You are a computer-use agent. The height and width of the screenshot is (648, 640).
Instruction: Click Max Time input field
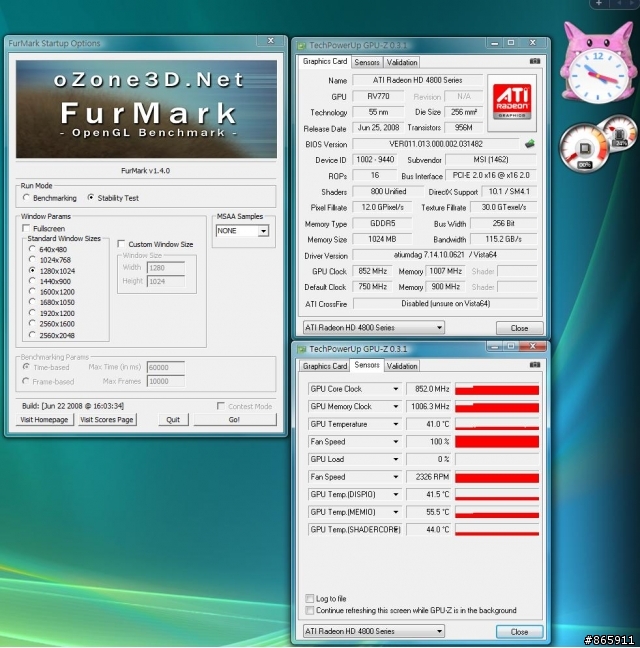(x=166, y=367)
